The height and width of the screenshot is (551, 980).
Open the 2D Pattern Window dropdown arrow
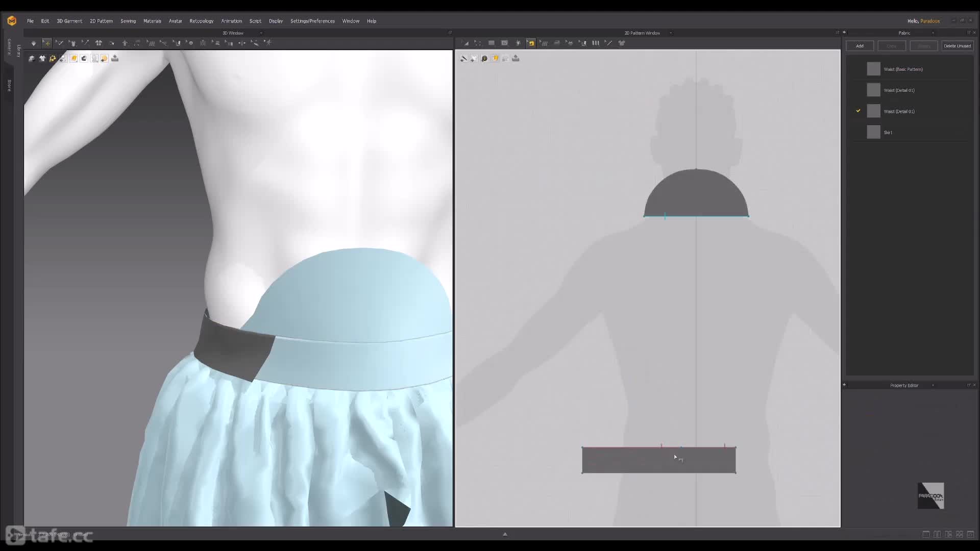(671, 33)
